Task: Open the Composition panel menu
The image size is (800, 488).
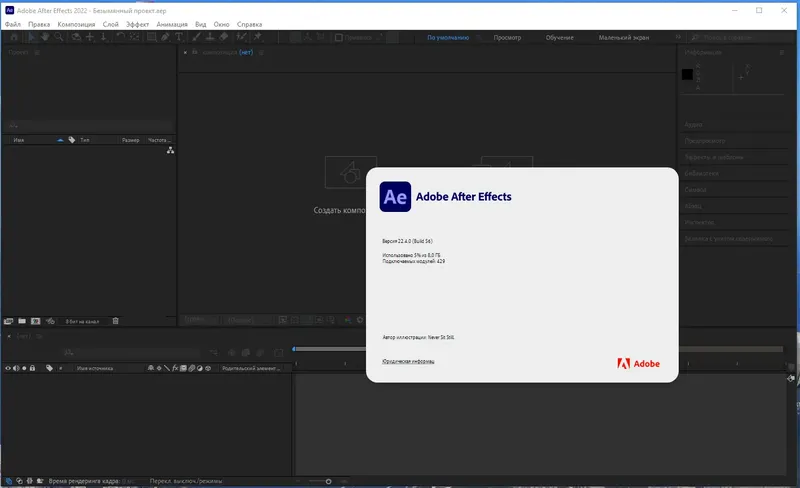Action: click(x=261, y=52)
